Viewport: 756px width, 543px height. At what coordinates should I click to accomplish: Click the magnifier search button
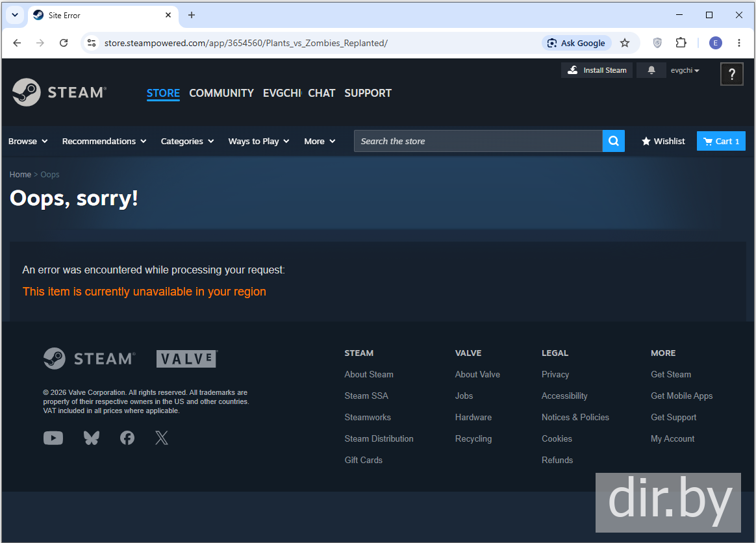[613, 141]
